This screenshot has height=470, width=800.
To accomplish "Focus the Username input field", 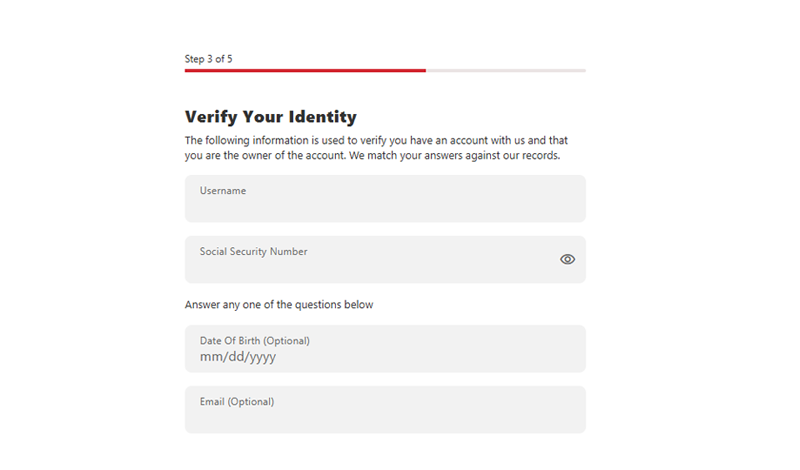I will 385,199.
